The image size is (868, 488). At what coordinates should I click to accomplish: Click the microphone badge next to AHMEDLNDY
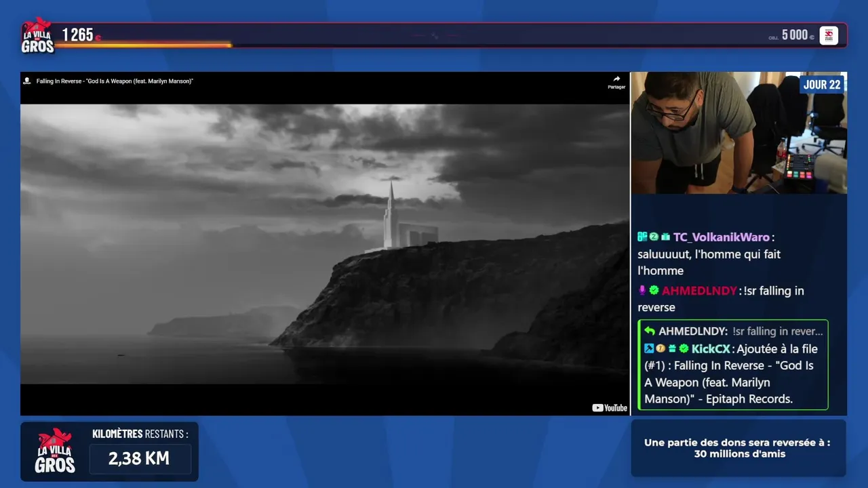point(642,291)
